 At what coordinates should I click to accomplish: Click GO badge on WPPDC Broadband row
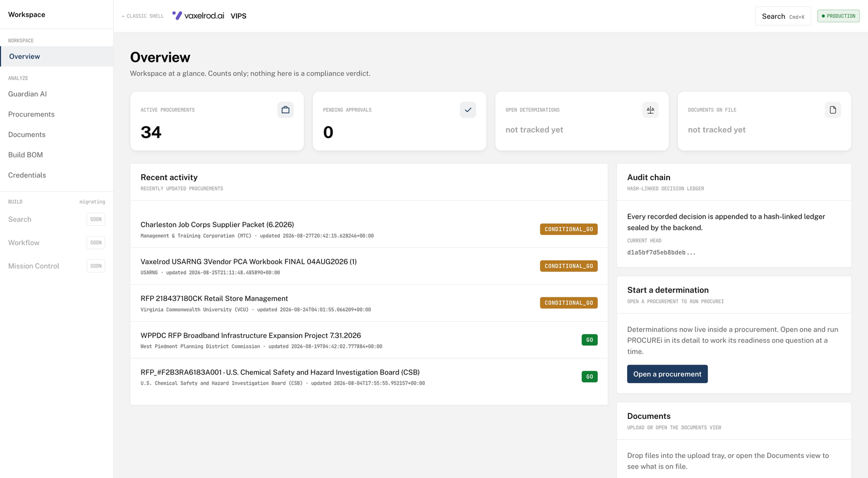tap(589, 340)
